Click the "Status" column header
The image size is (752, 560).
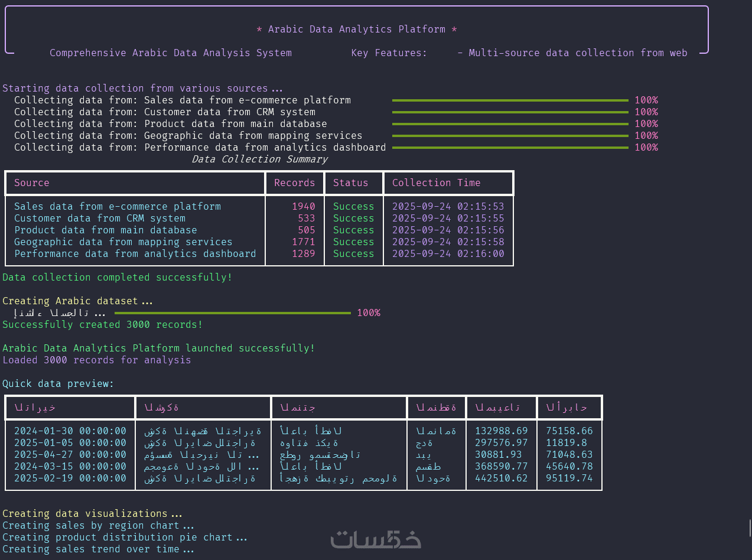click(x=350, y=183)
